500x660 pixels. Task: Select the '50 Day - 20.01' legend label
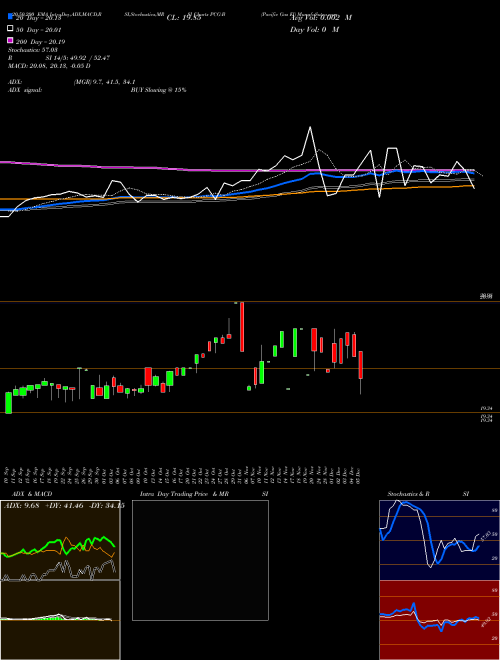pos(39,29)
